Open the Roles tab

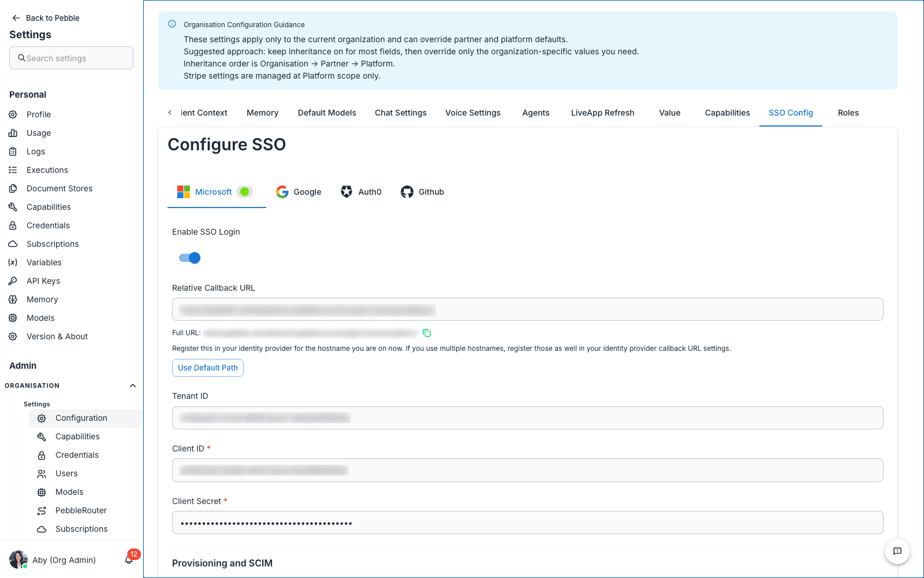click(x=848, y=113)
